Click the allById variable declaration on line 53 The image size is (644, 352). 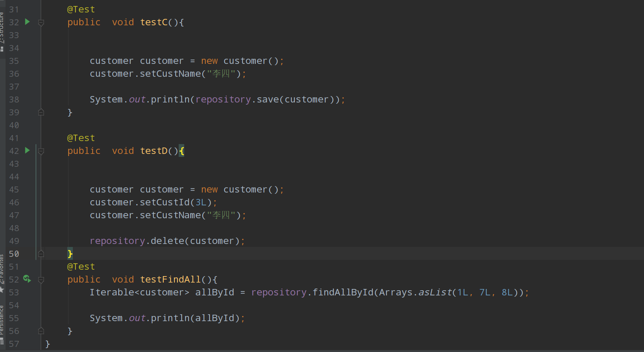215,292
